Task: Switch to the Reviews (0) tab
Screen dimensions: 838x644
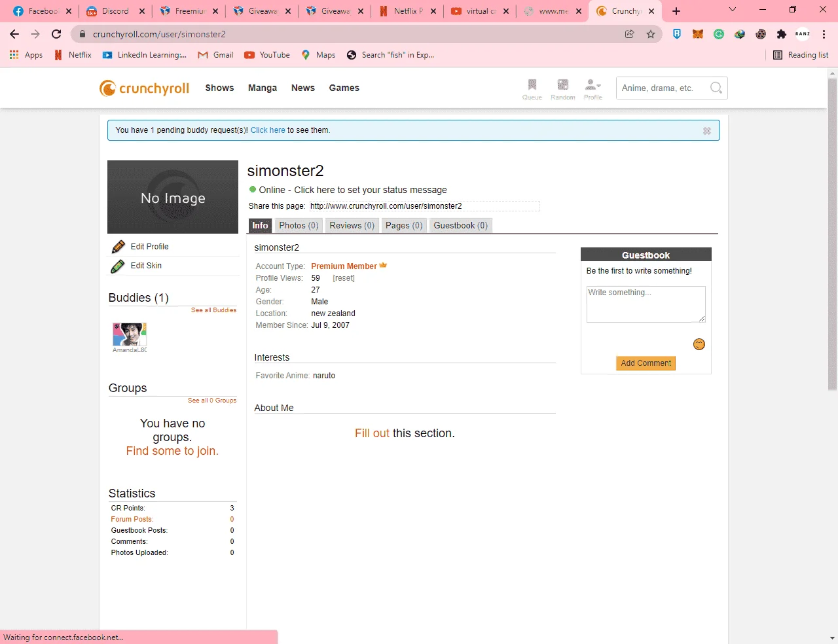Action: [x=352, y=226]
